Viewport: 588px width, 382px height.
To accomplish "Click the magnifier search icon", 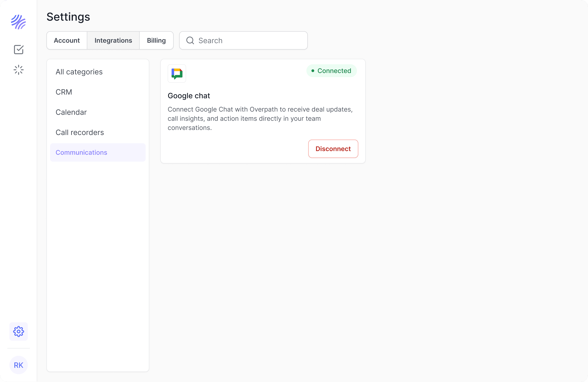I will click(190, 41).
